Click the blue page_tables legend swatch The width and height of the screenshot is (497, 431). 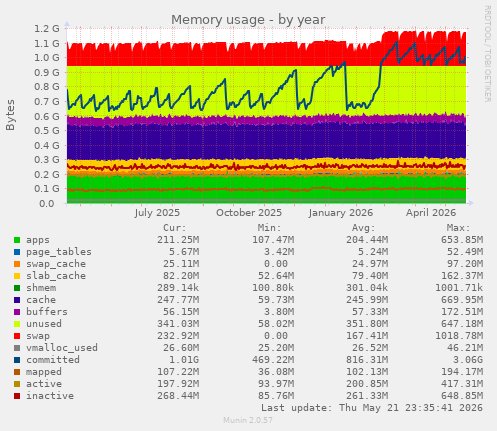click(17, 252)
